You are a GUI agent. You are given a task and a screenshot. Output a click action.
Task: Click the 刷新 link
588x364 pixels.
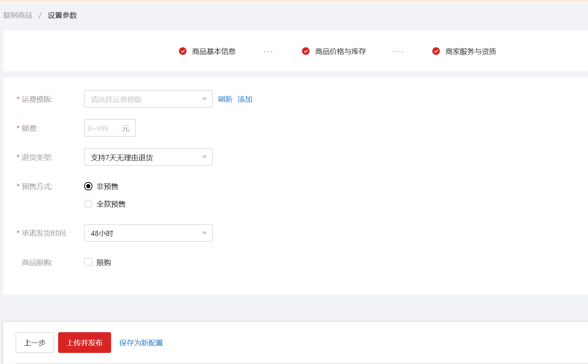pyautogui.click(x=225, y=99)
